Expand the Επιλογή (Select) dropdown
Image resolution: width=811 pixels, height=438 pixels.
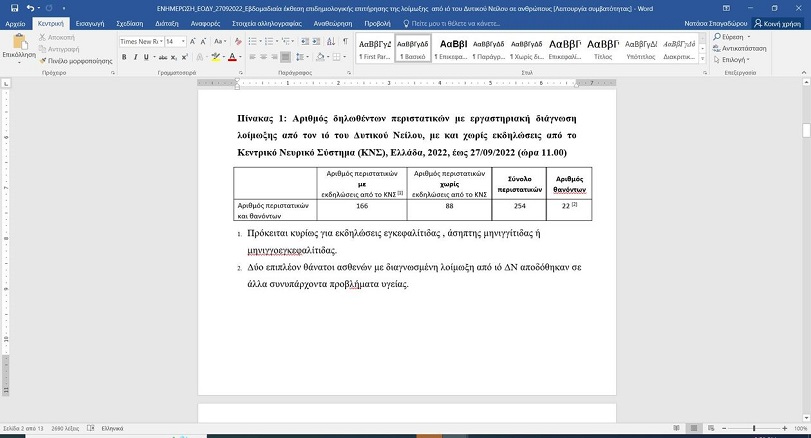tap(735, 60)
